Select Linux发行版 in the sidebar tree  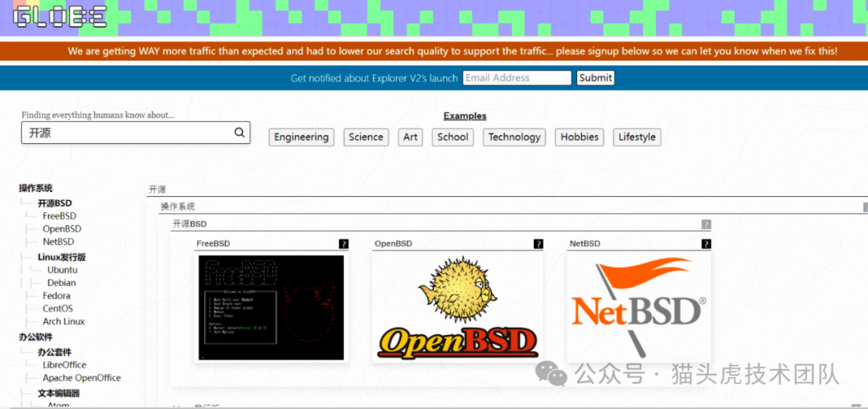click(x=62, y=257)
